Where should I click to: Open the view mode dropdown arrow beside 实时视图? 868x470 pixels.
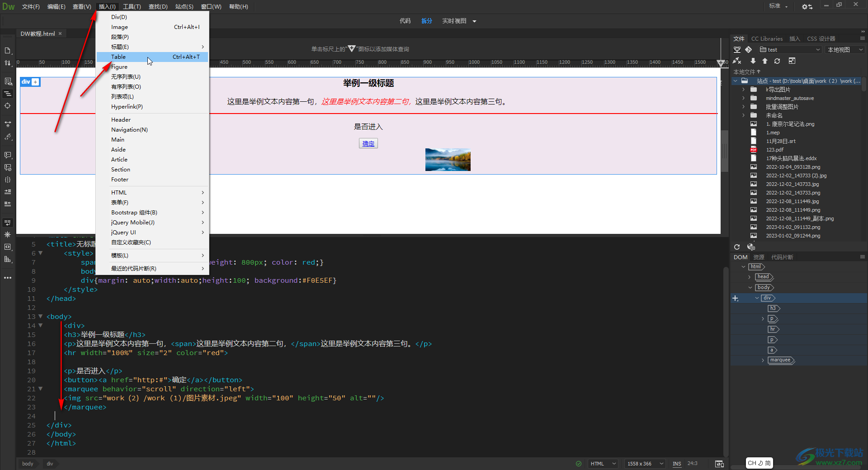tap(474, 21)
